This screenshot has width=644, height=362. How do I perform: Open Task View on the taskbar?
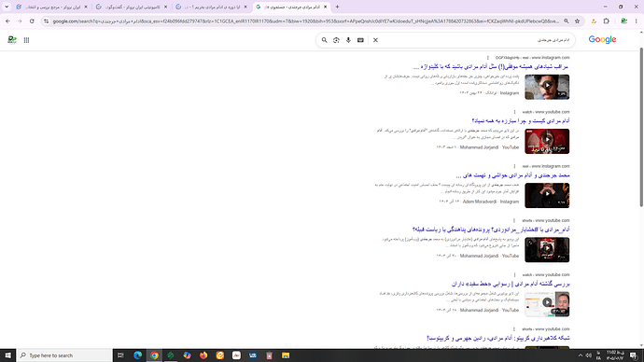point(120,355)
